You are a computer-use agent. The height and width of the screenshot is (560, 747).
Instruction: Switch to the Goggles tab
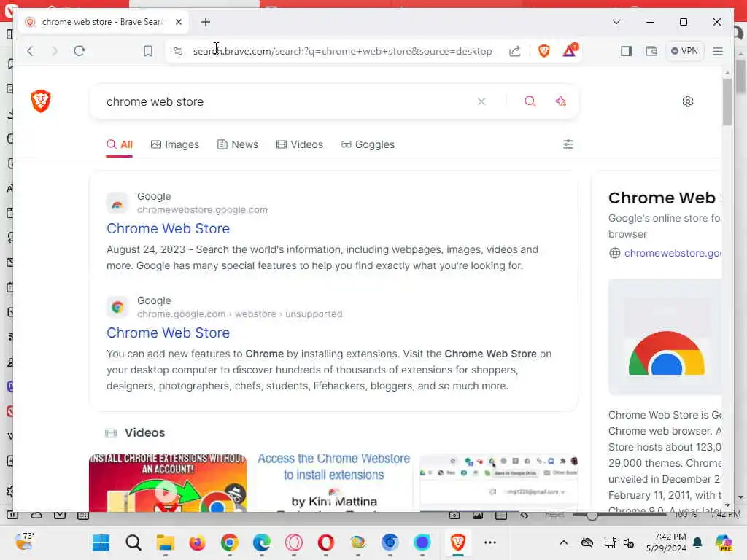pyautogui.click(x=368, y=144)
